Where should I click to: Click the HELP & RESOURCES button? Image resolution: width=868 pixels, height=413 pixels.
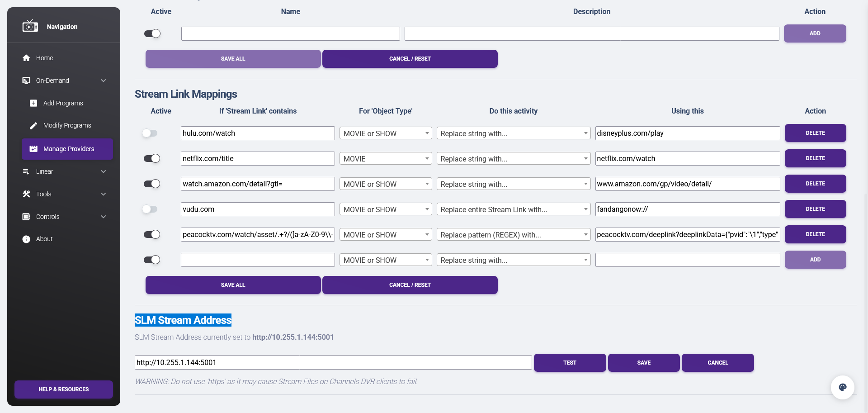coord(64,389)
